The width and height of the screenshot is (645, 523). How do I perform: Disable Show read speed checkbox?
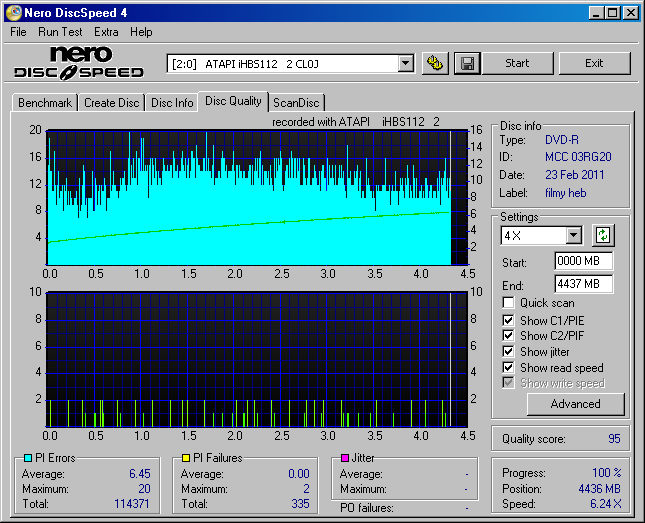point(508,367)
